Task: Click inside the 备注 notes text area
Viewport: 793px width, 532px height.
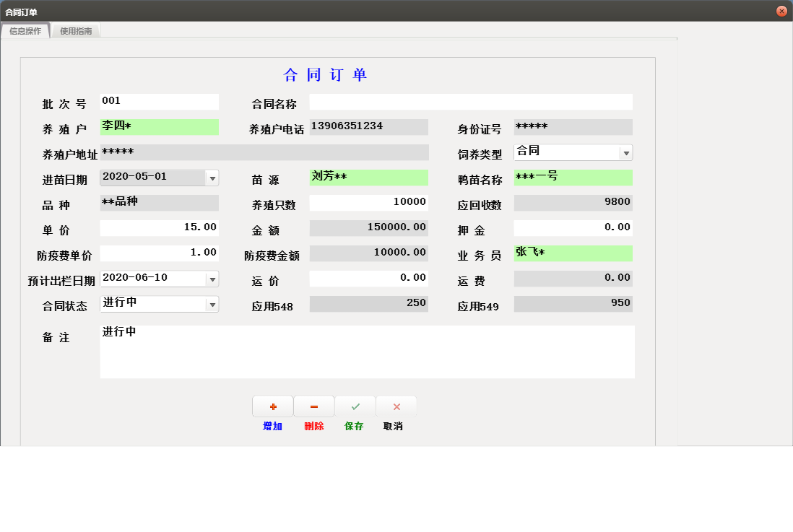Action: [x=367, y=352]
